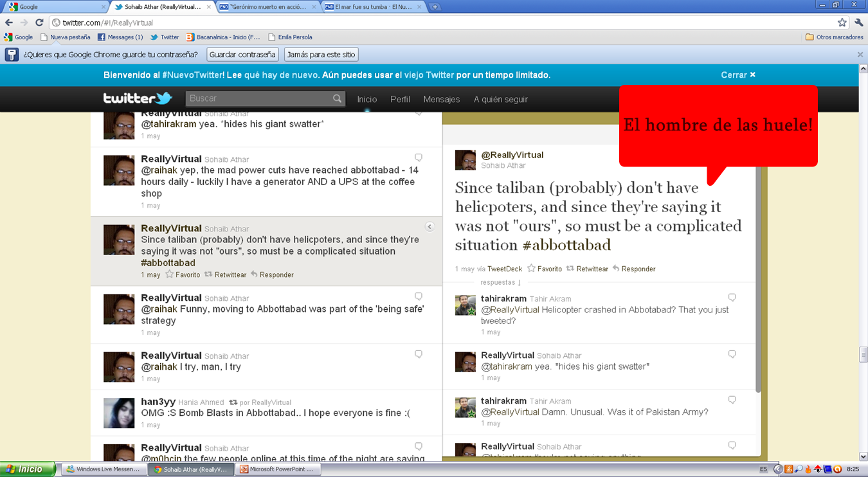Click speech bubble on Damn. Unusual reply
This screenshot has width=868, height=477.
click(732, 400)
